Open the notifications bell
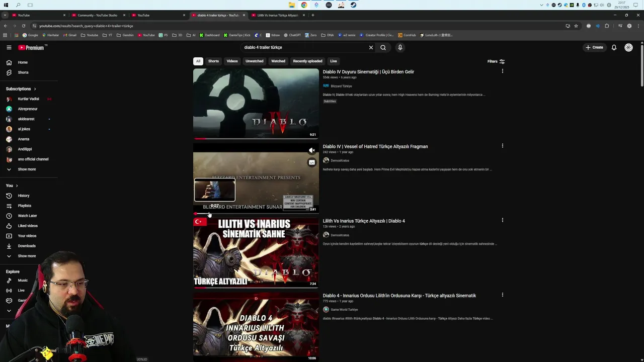 (x=614, y=47)
